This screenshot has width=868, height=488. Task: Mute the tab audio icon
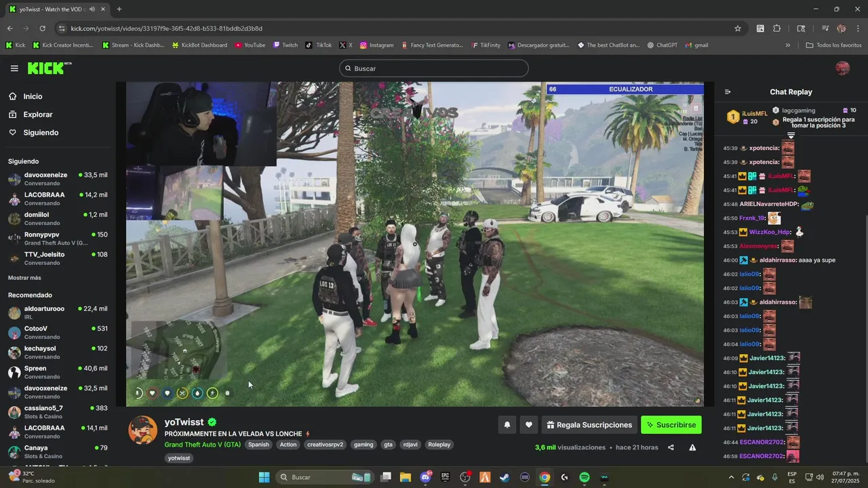click(92, 9)
